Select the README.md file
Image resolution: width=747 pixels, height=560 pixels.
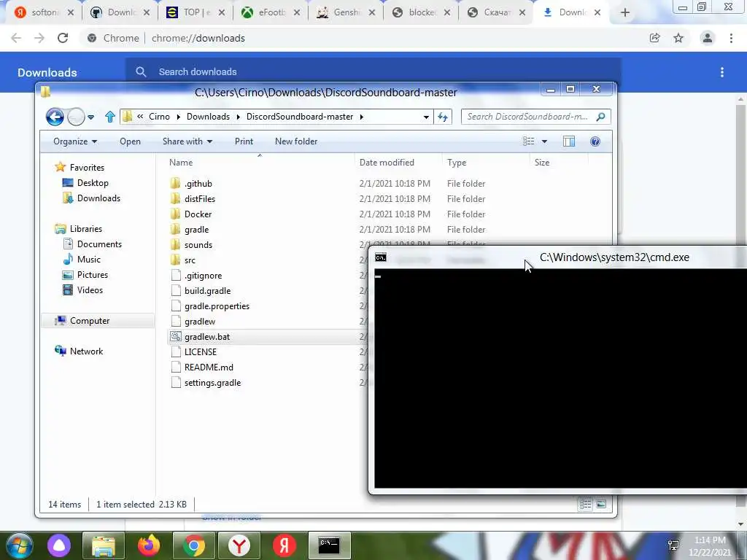click(209, 367)
